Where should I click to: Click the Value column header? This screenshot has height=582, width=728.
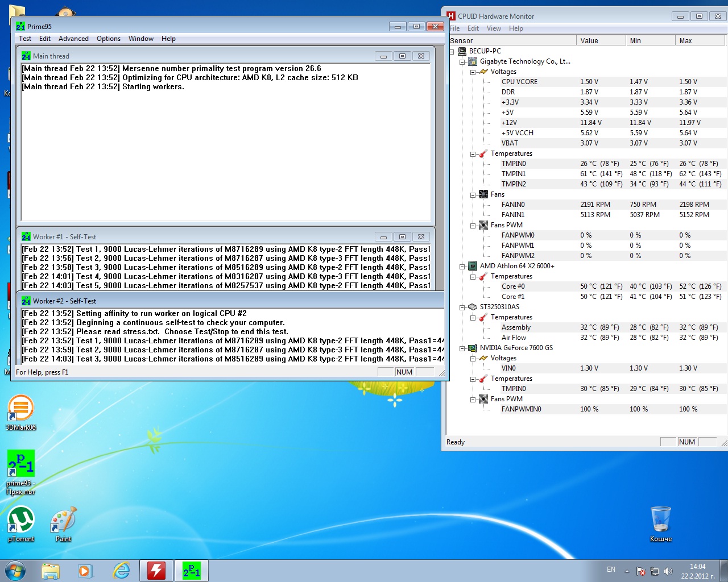coord(601,40)
